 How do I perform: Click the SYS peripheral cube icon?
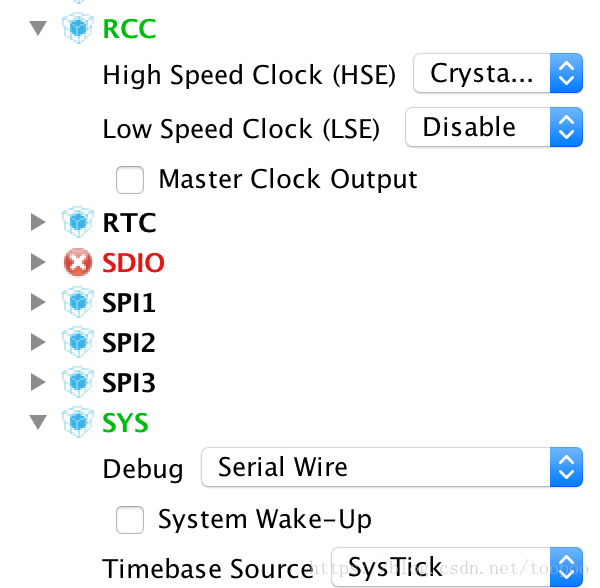[x=77, y=422]
